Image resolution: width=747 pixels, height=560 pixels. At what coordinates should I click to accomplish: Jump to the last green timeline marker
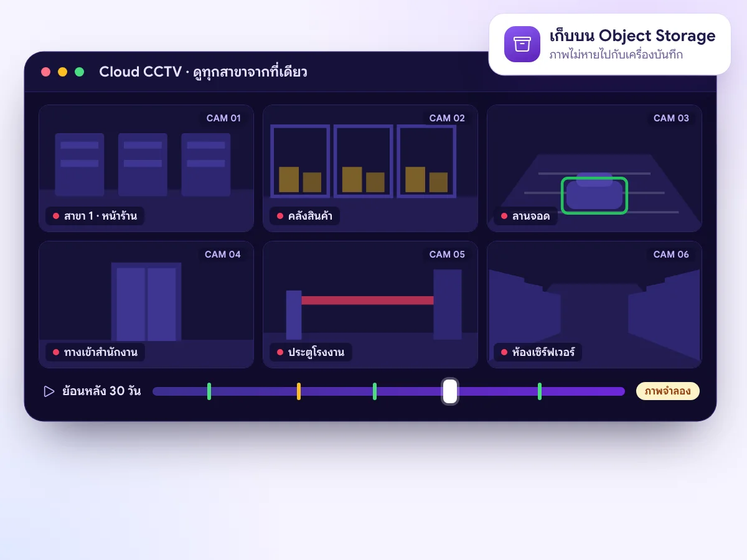coord(540,391)
